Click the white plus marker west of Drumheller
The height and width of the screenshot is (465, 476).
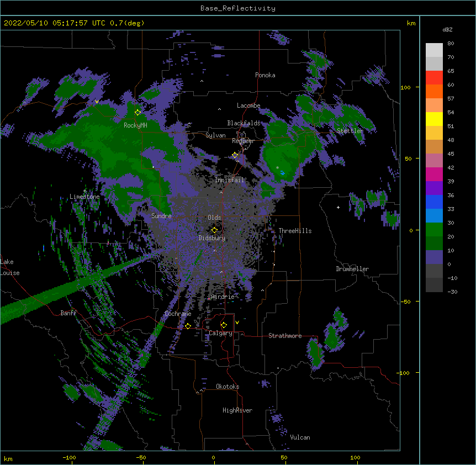338,207
